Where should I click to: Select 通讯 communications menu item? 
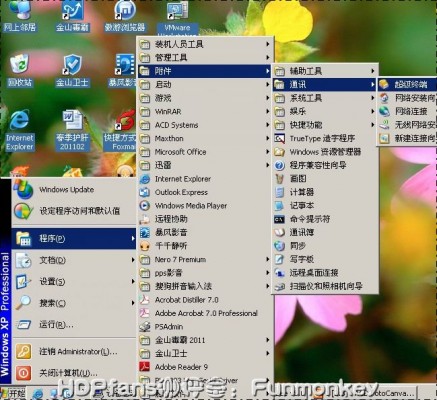click(324, 84)
